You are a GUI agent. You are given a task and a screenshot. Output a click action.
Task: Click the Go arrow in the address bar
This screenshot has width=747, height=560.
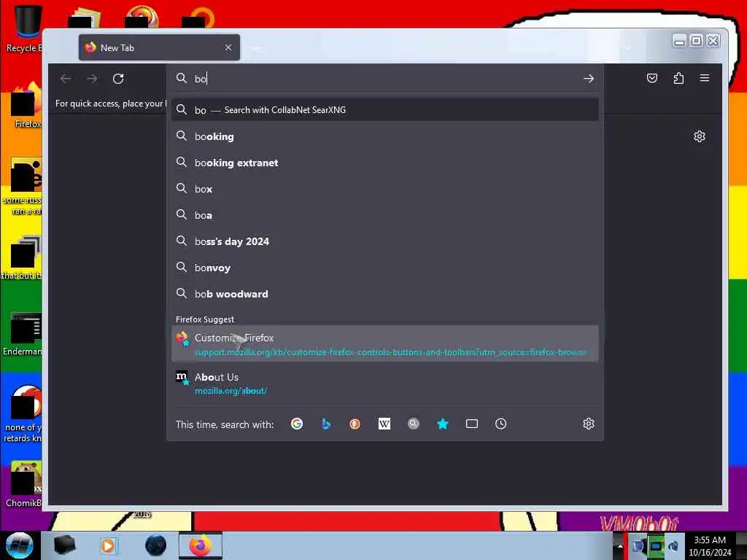589,79
